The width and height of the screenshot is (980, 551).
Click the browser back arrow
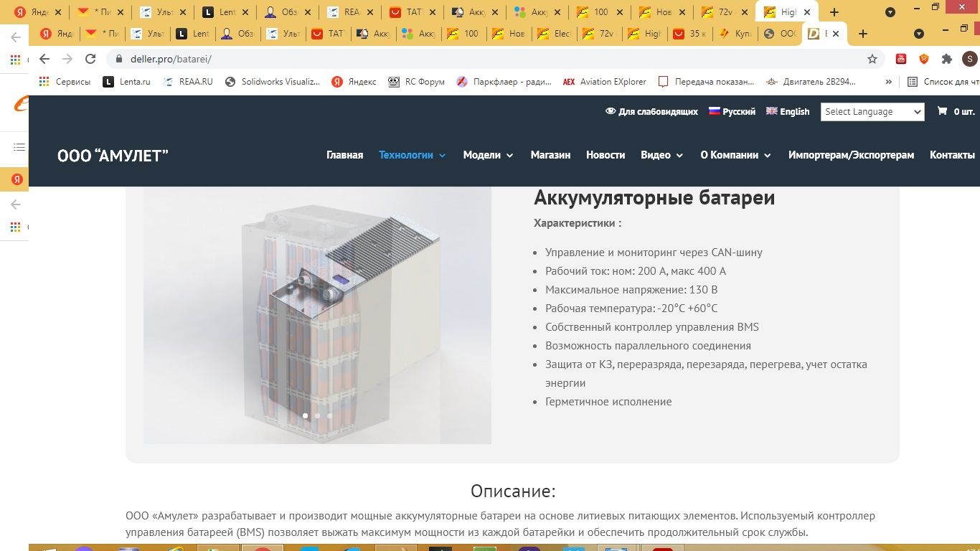[43, 59]
